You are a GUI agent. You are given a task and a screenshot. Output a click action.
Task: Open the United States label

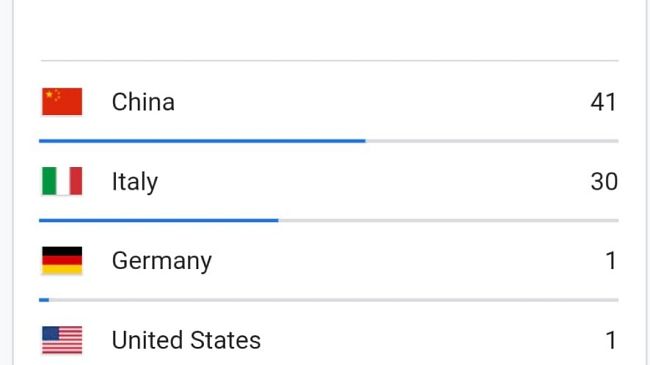point(186,340)
